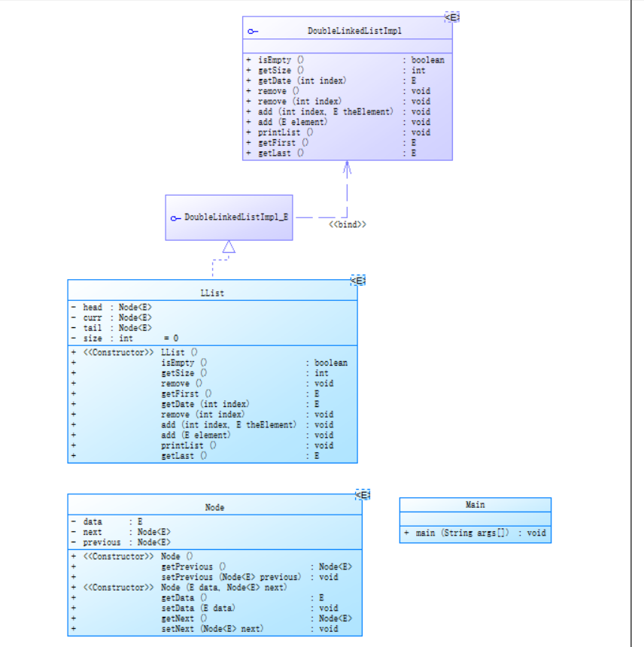
Task: Click the hollow triangle realization arrowhead under DoubleLinkedListImpl_E
Action: tap(229, 247)
